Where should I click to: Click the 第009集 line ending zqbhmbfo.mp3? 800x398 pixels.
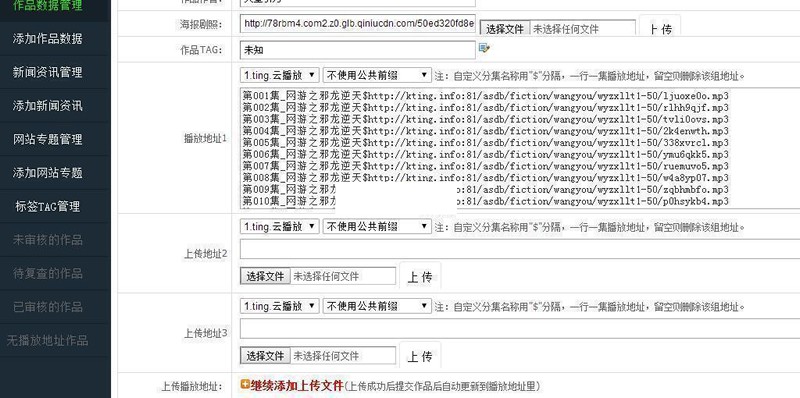click(486, 190)
